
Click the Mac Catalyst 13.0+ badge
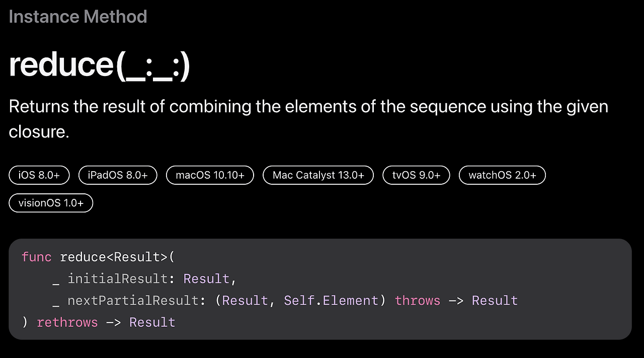pyautogui.click(x=318, y=175)
